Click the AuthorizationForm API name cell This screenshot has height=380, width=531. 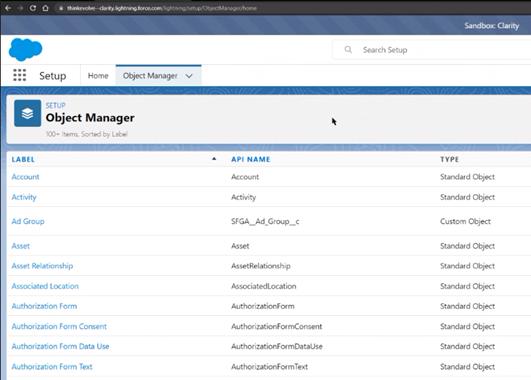click(263, 306)
